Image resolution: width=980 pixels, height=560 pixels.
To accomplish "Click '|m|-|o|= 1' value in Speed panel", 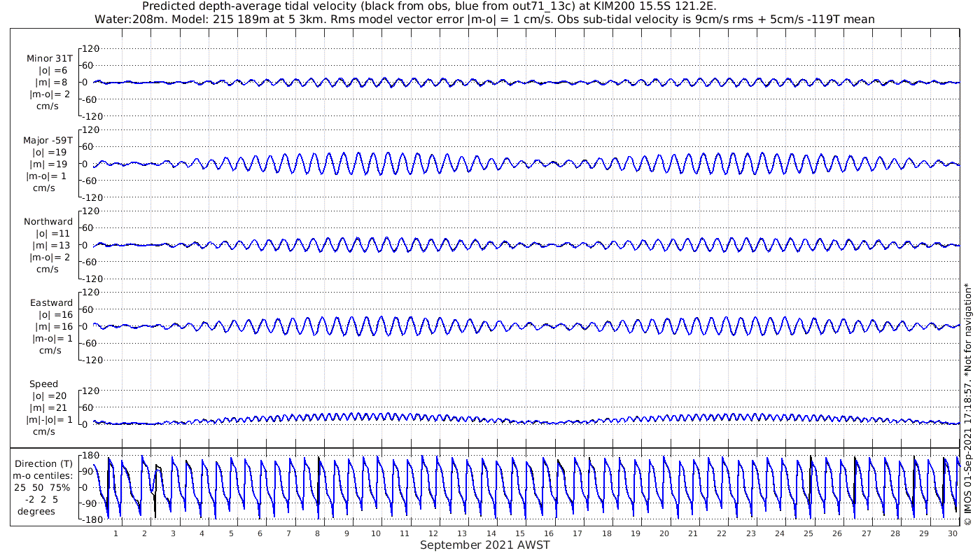I will click(x=49, y=419).
